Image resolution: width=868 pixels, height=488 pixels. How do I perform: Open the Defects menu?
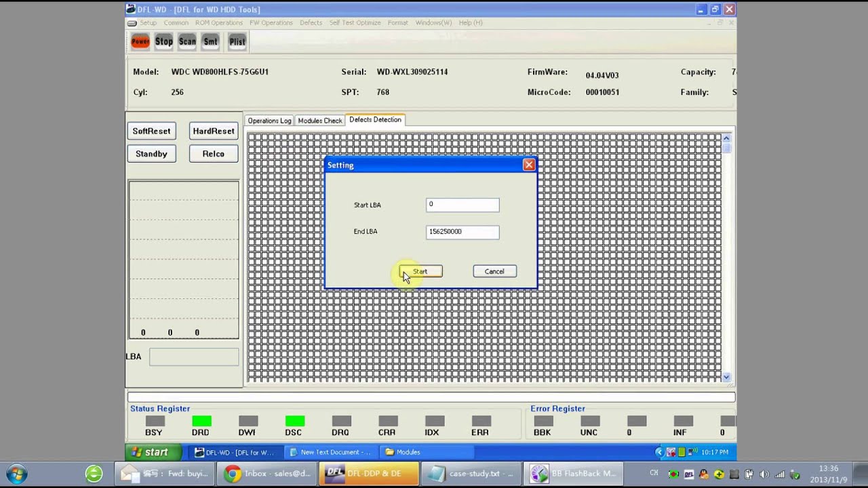click(x=311, y=22)
